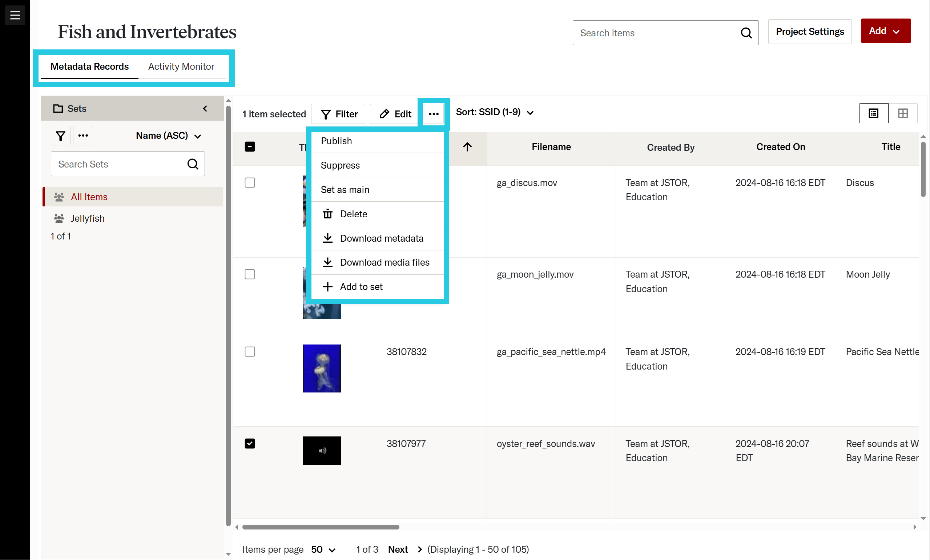
Task: Click the Discus title cell
Action: coord(860,183)
